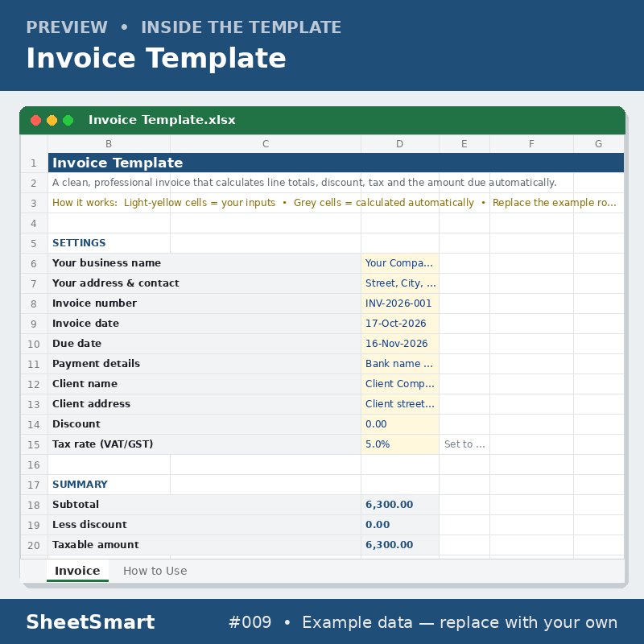
Task: Edit the 'Street, City, ...' input cell
Action: (x=400, y=283)
